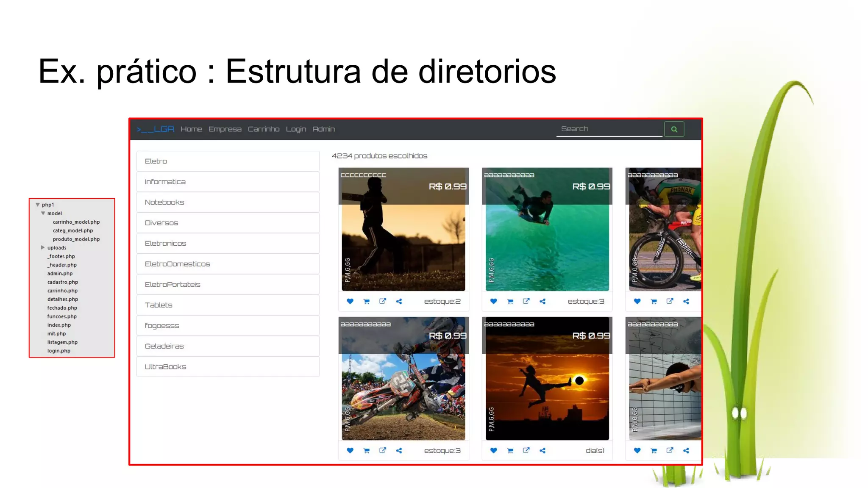Screen dimensions: 868x488
Task: Click heart icon on the sunset soccer product
Action: (494, 450)
